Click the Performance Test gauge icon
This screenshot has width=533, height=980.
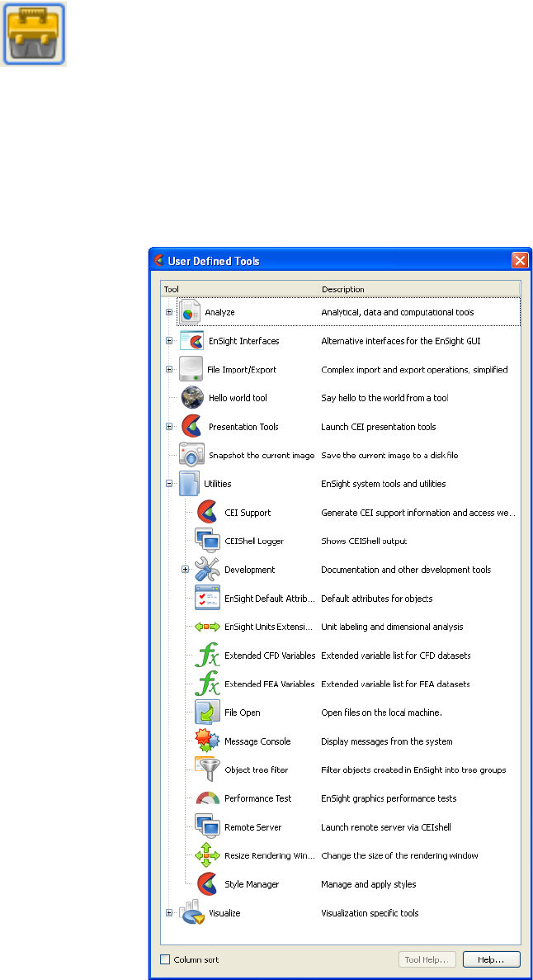(x=207, y=798)
